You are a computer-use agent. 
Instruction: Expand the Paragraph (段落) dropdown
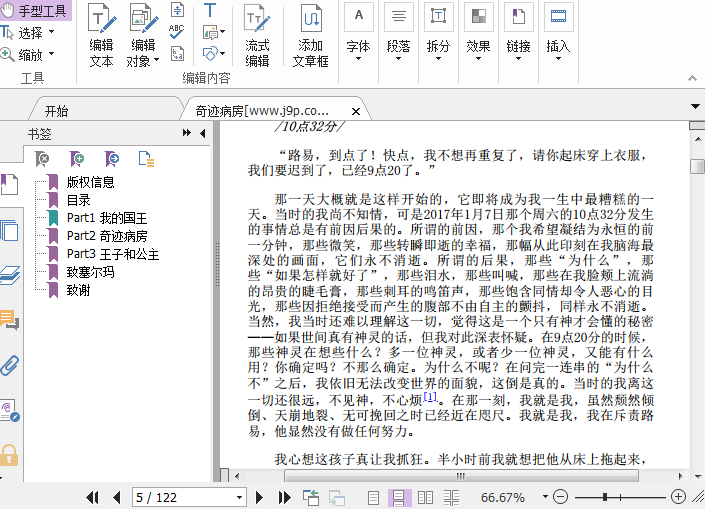click(398, 46)
